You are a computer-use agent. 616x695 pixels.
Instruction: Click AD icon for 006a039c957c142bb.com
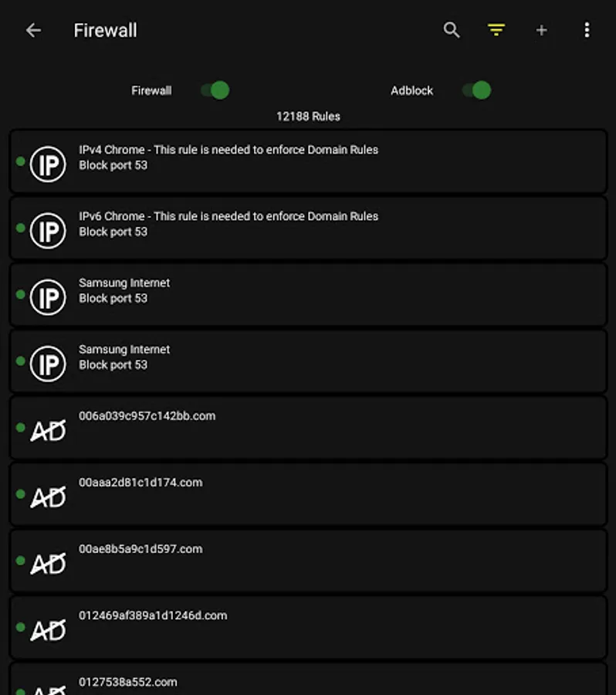coord(48,430)
